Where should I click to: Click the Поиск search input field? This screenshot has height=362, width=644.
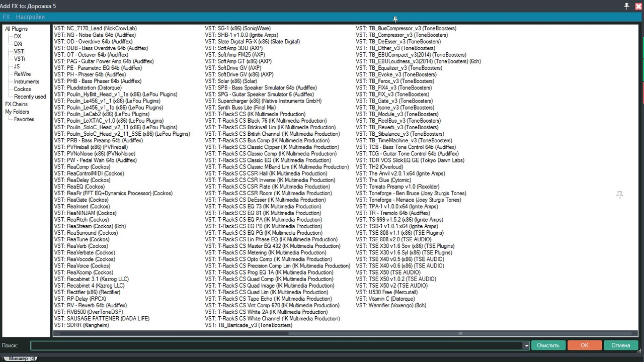[277, 345]
